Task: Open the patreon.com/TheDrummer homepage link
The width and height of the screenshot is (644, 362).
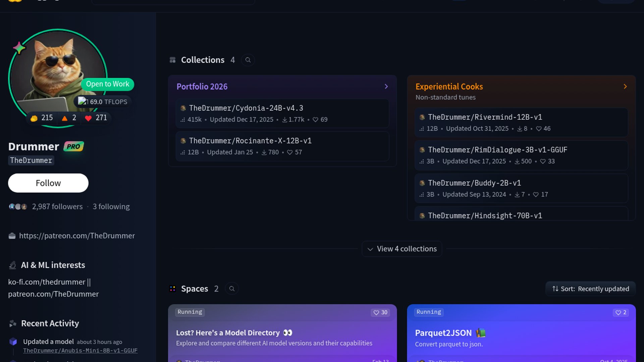Action: tap(77, 236)
